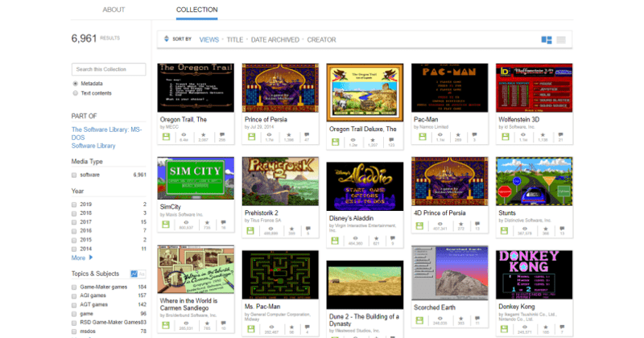Select Metadata search radio button
The image size is (644, 338).
click(75, 84)
